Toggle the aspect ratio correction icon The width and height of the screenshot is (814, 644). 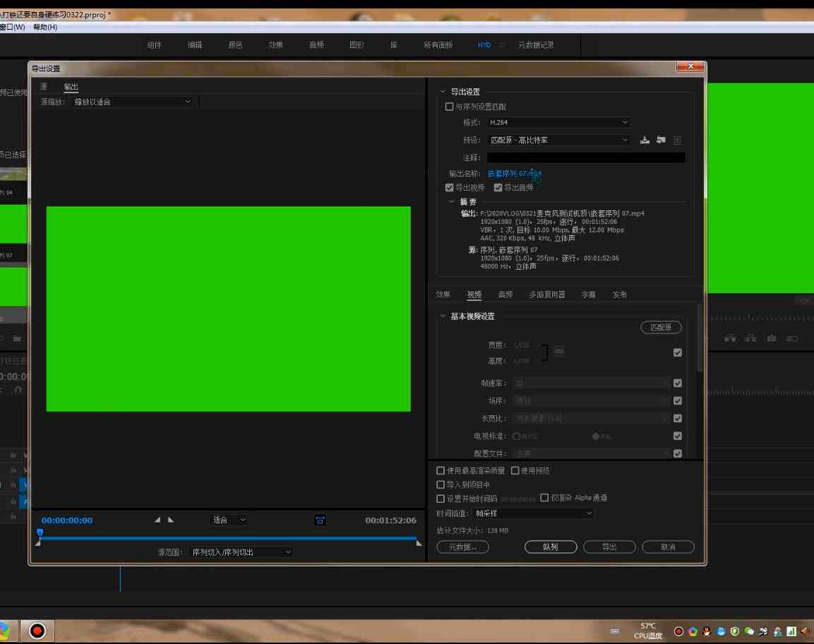pos(320,520)
